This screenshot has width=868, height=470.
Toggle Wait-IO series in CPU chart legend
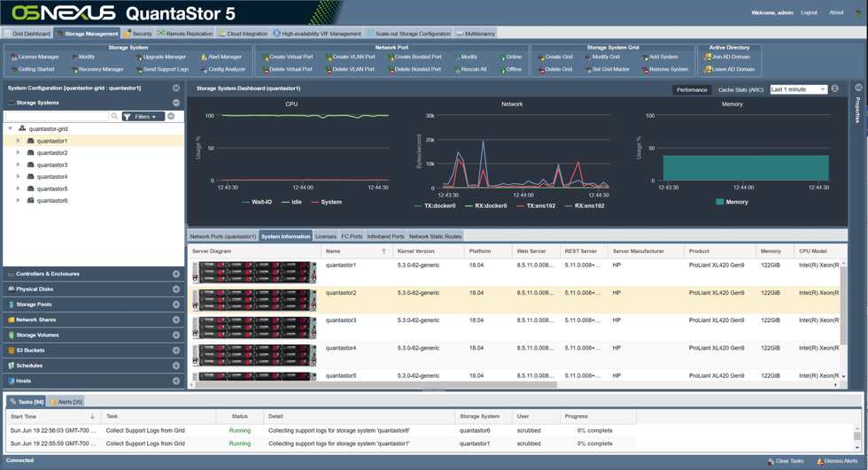257,203
